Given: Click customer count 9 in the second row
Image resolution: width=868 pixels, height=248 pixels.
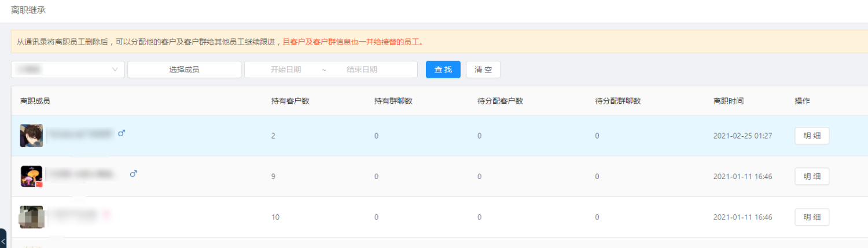Looking at the screenshot, I should [273, 176].
